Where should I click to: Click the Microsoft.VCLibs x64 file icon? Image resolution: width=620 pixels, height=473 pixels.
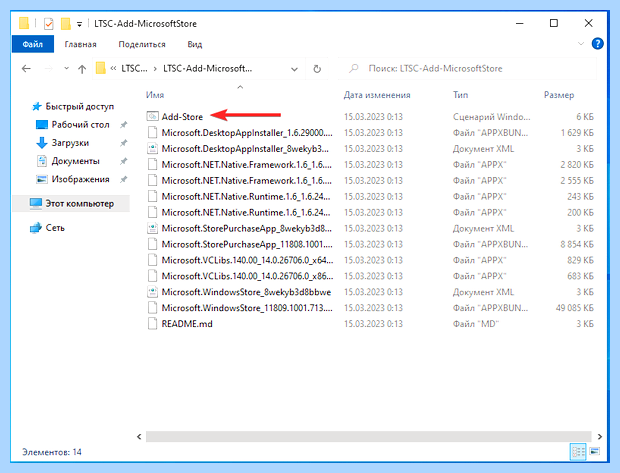152,260
